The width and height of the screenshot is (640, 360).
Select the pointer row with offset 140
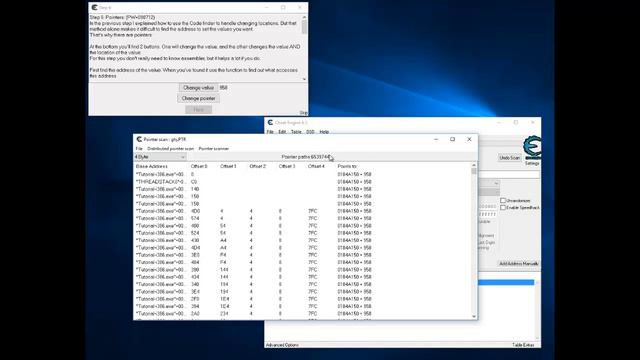(302, 189)
